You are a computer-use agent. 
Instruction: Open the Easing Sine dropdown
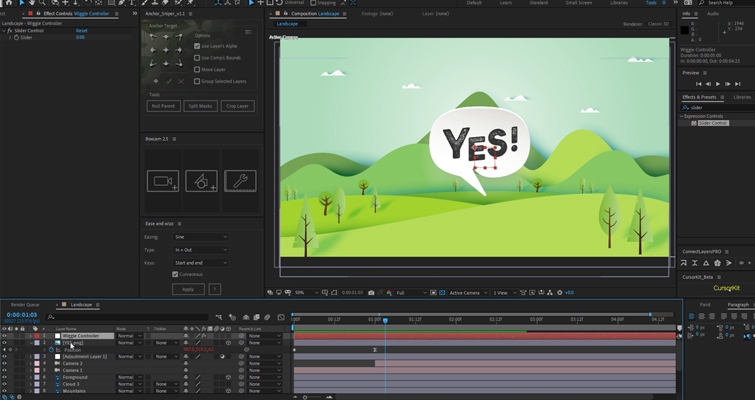pyautogui.click(x=200, y=237)
